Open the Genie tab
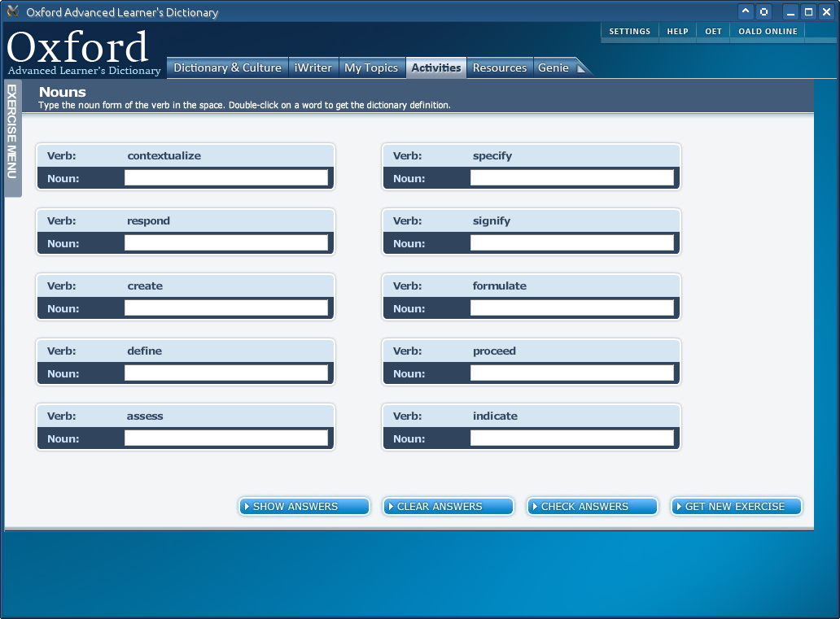This screenshot has height=619, width=840. 554,68
